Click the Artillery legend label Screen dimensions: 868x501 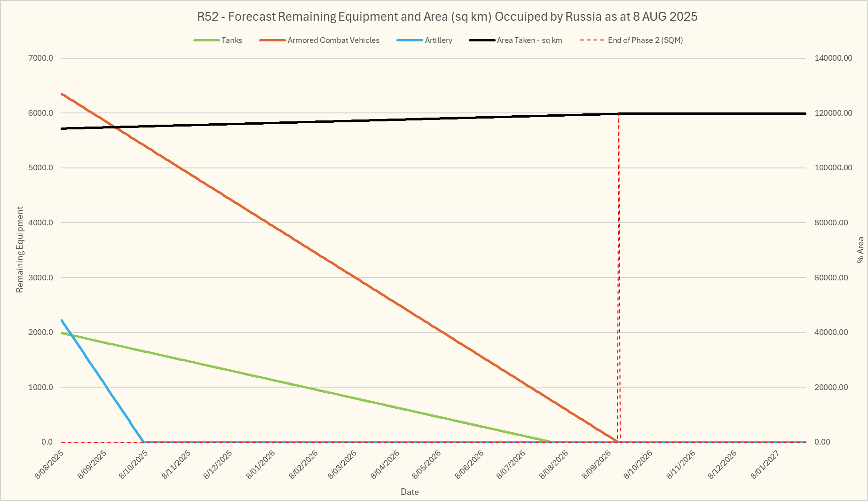(438, 40)
